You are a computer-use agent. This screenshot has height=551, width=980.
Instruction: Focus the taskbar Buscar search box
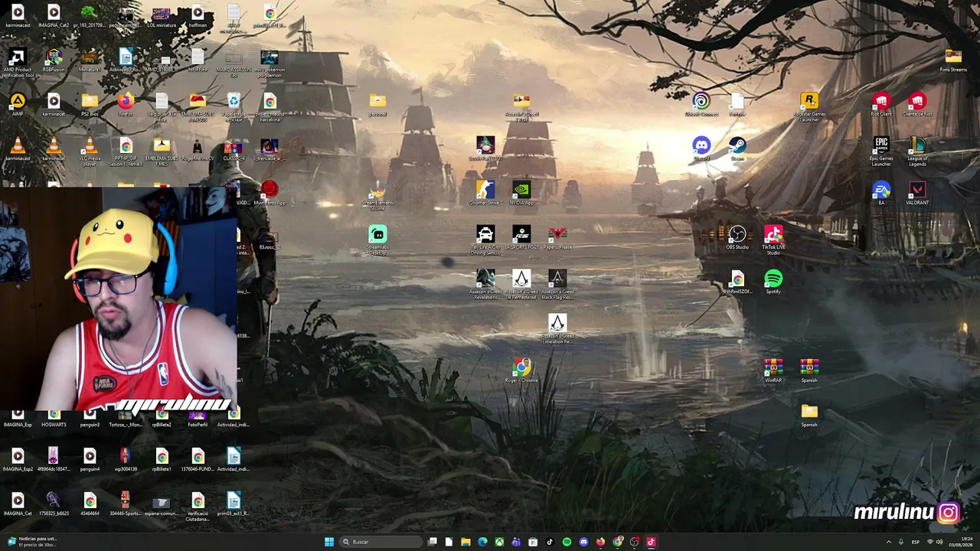pyautogui.click(x=381, y=542)
